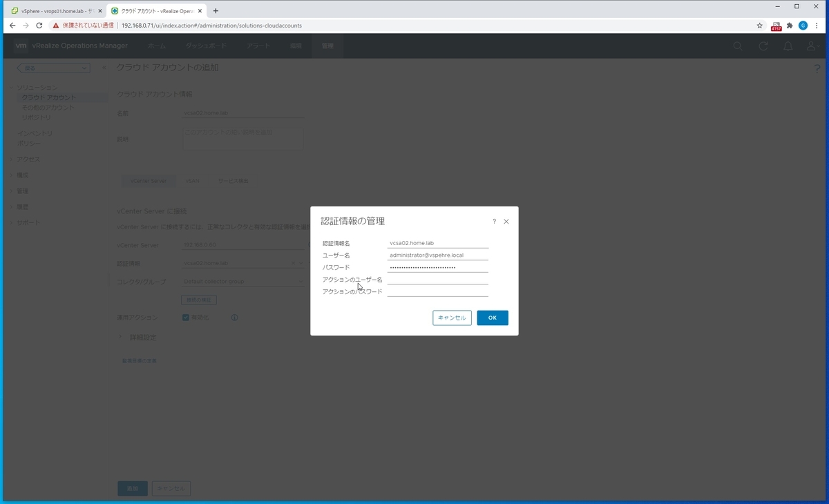Click the browser address bar URL

click(x=211, y=26)
